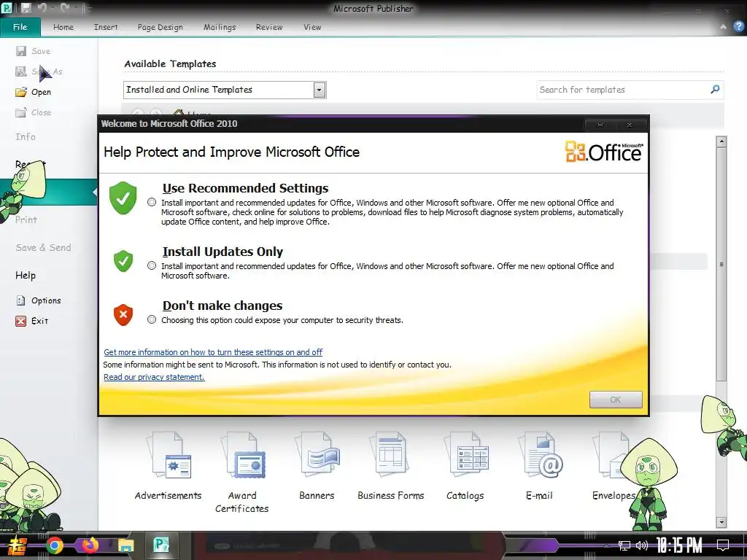Click the Options document icon
Viewport: 747px width, 560px height.
[20, 300]
